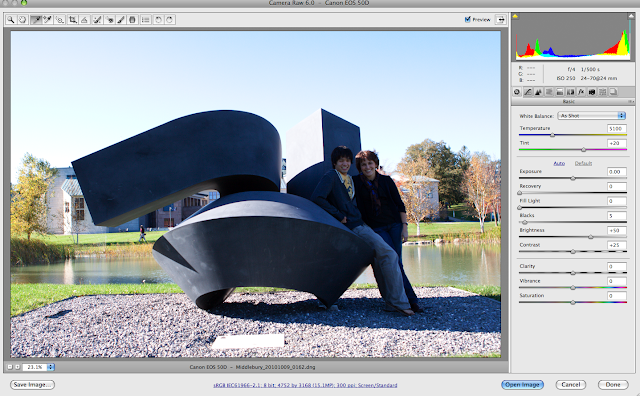Select the Graduated Filter tool
Viewport: 640px width, 396px height.
click(132, 20)
